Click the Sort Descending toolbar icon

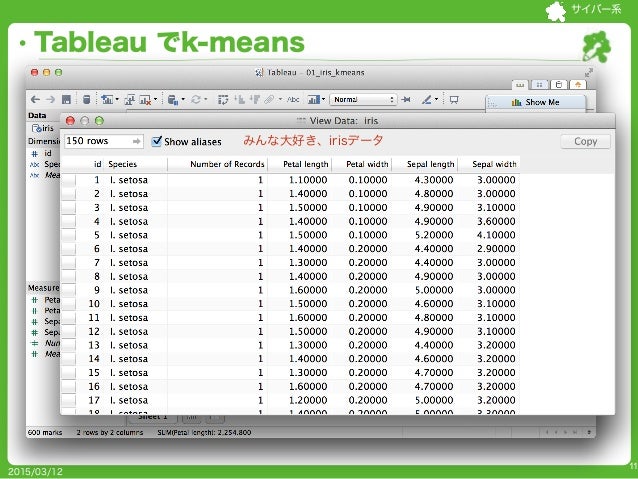click(255, 99)
